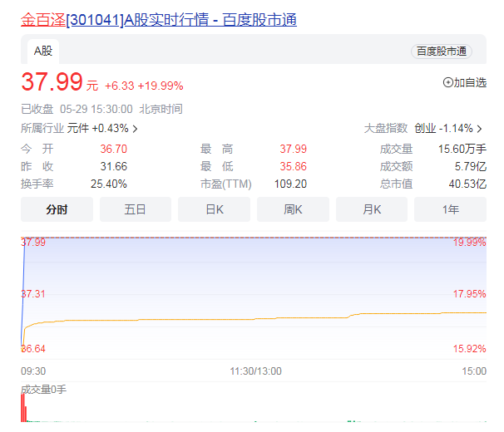
Task: Click the 总市值 value 40.53亿
Action: (x=467, y=184)
